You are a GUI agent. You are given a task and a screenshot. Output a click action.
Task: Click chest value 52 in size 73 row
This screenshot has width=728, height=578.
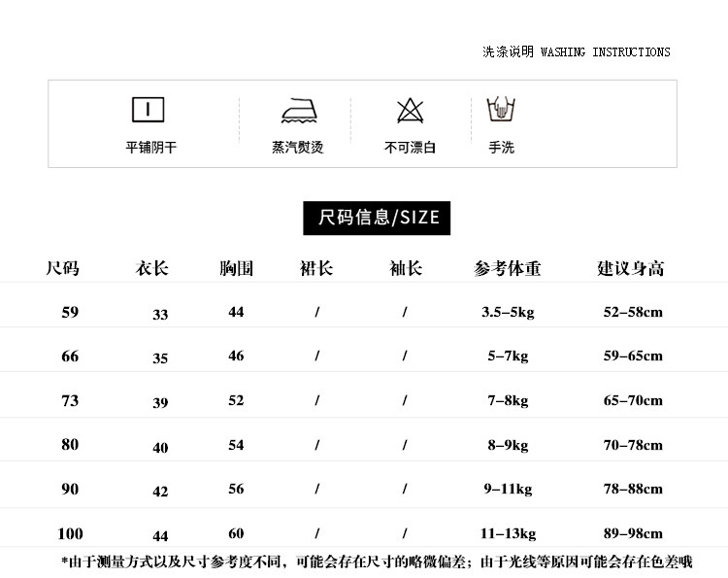[x=236, y=400]
